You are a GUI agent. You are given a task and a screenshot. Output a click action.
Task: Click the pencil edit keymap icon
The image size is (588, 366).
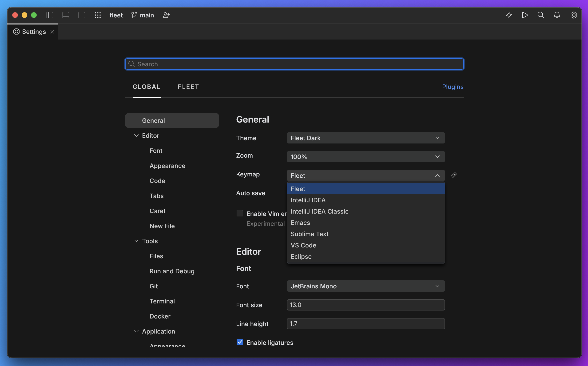click(453, 175)
